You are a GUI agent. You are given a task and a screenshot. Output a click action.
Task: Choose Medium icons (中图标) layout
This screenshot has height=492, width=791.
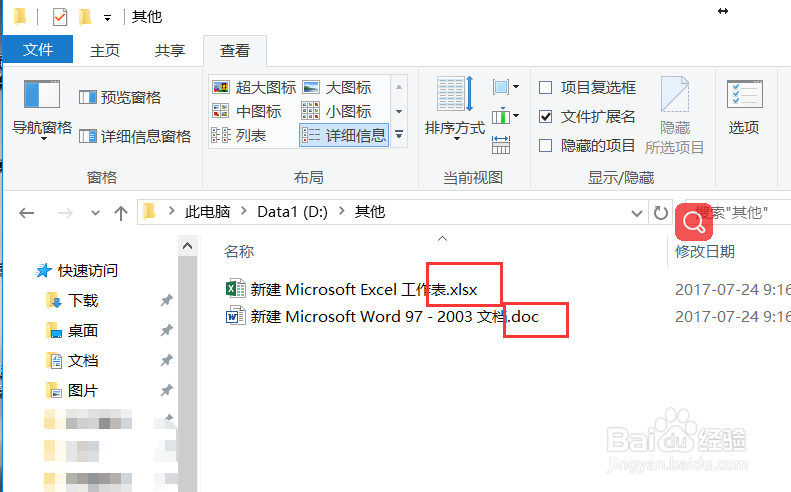[246, 111]
